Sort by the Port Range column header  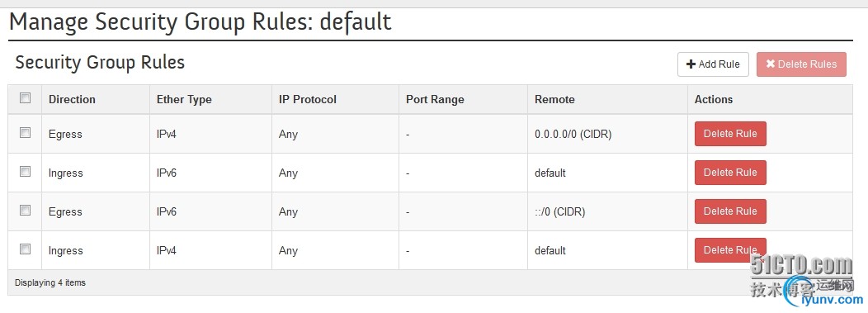pyautogui.click(x=435, y=100)
